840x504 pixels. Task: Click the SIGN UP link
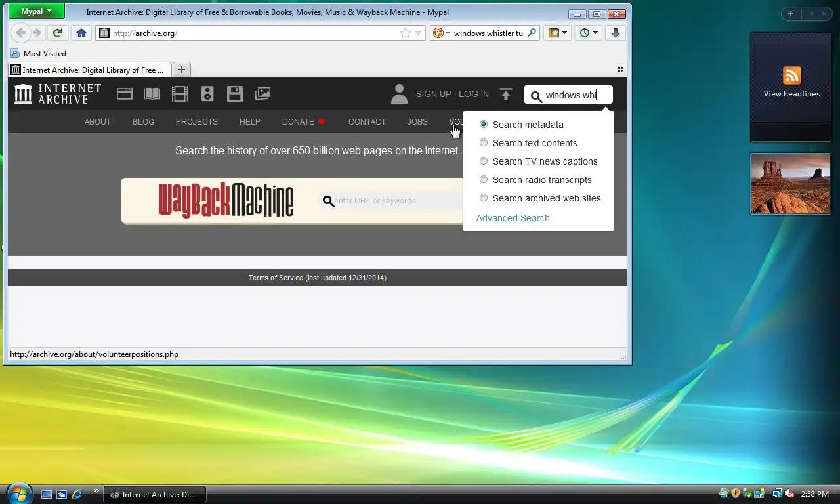click(x=433, y=94)
